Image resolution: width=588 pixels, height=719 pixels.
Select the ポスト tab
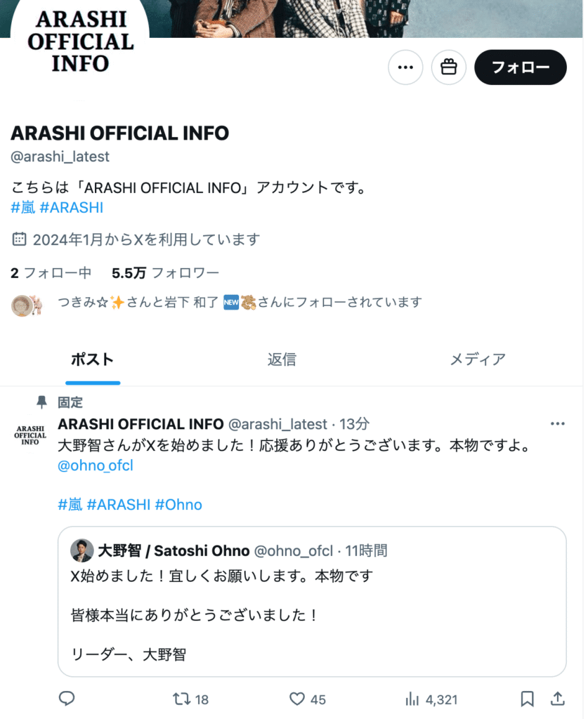coord(93,359)
